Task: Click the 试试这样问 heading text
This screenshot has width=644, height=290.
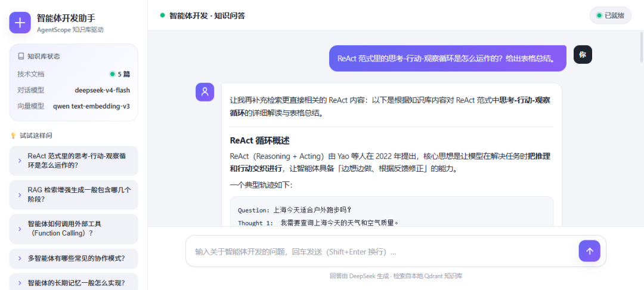Action: tap(36, 135)
